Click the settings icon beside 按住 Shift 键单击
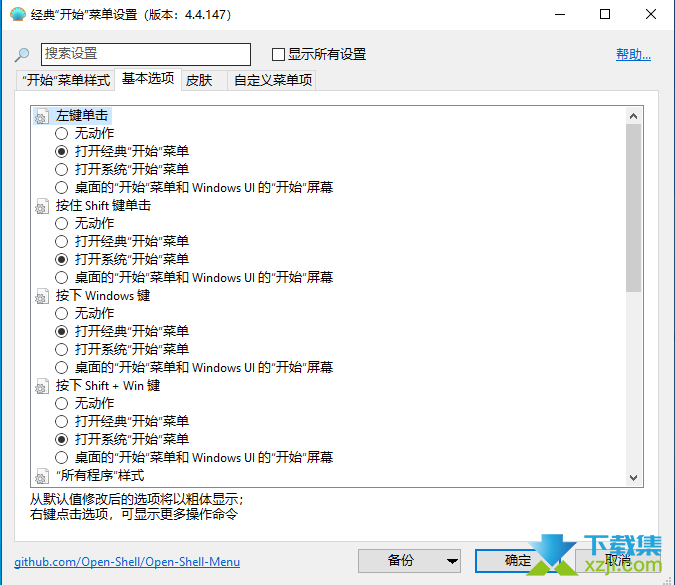The height and width of the screenshot is (585, 675). (x=41, y=206)
